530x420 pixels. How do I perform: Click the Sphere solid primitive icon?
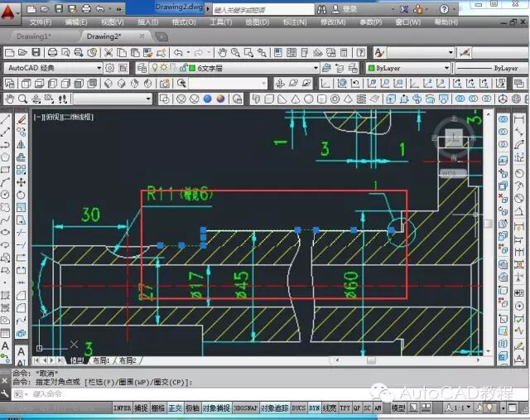click(x=309, y=99)
